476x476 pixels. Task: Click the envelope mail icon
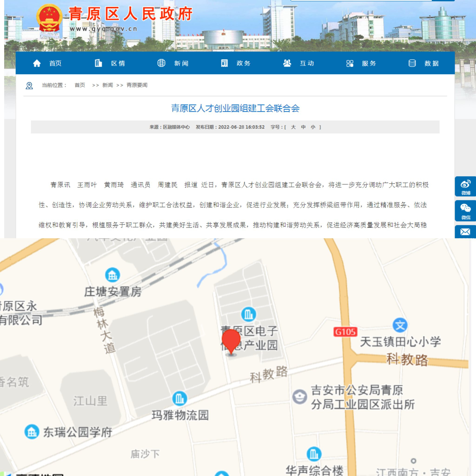coord(465,232)
